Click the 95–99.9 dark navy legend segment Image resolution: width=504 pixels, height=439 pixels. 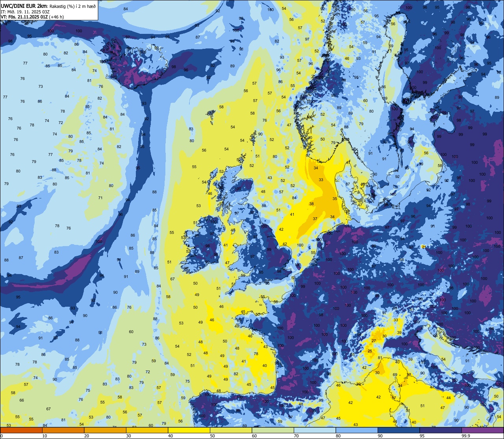pyautogui.click(x=441, y=430)
